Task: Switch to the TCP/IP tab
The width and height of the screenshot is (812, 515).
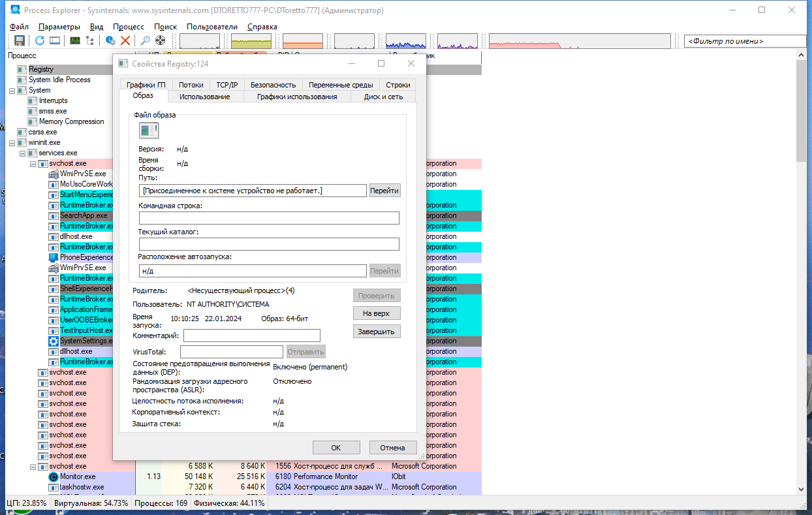Action: point(227,85)
